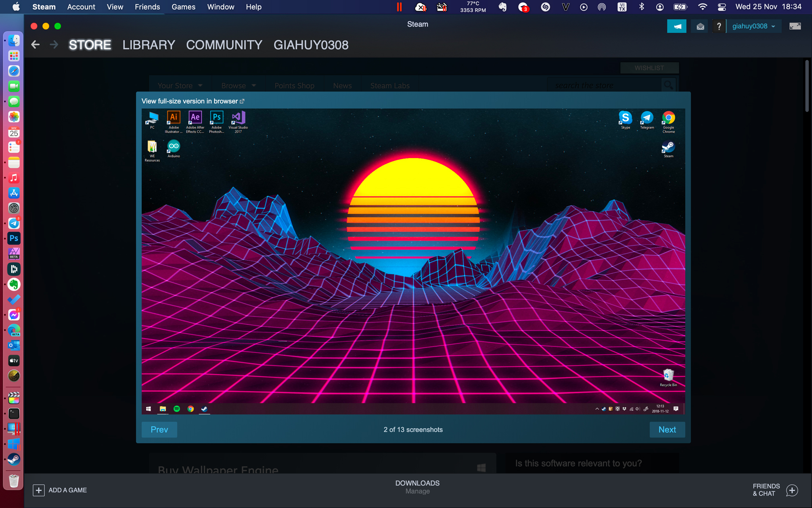Open Apple TV from the dock

14,361
